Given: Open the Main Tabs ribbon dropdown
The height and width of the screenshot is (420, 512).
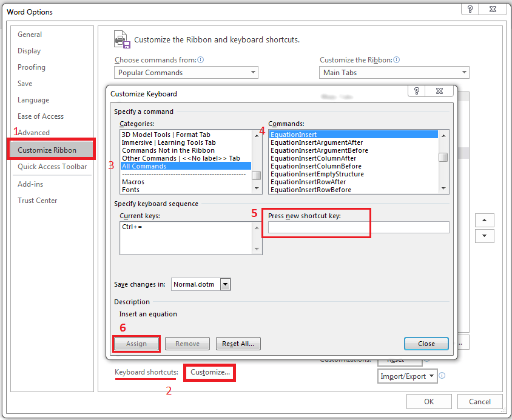Looking at the screenshot, I should point(394,73).
